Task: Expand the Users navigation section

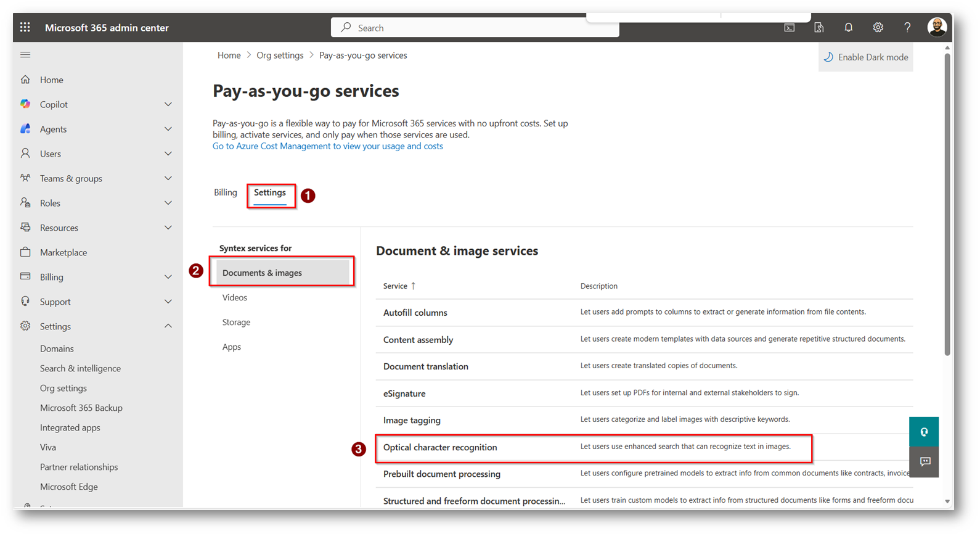Action: (x=168, y=154)
